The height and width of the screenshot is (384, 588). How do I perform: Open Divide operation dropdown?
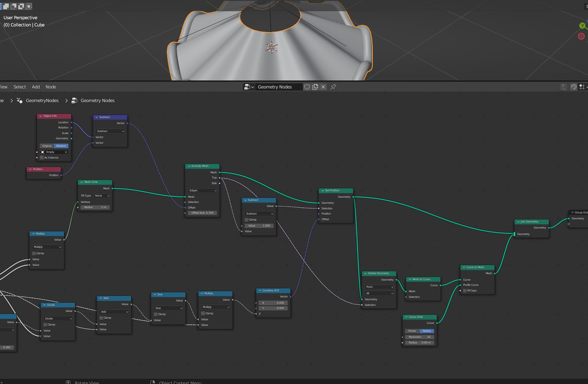click(x=58, y=319)
